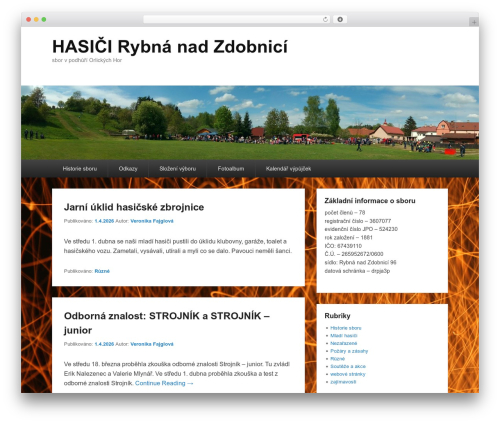Screen dimensions: 500x423
Task: Open webové stránky in Rubriky list
Action: 348,374
